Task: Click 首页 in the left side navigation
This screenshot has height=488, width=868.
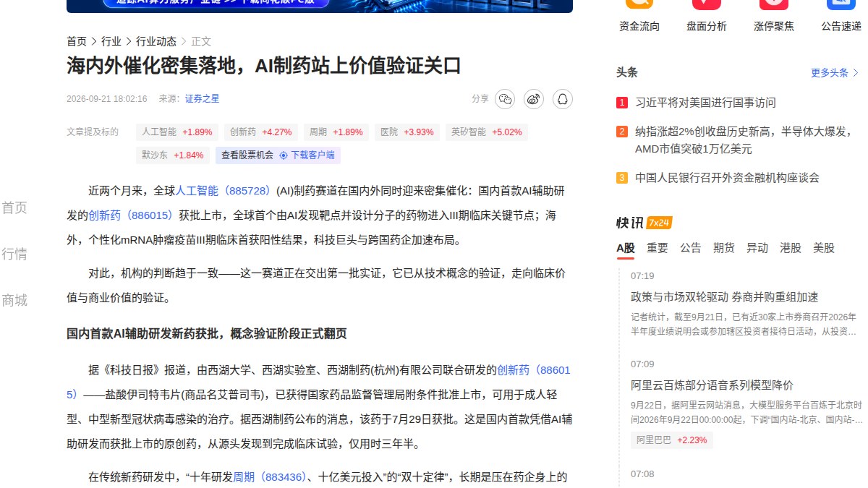Action: [x=14, y=208]
